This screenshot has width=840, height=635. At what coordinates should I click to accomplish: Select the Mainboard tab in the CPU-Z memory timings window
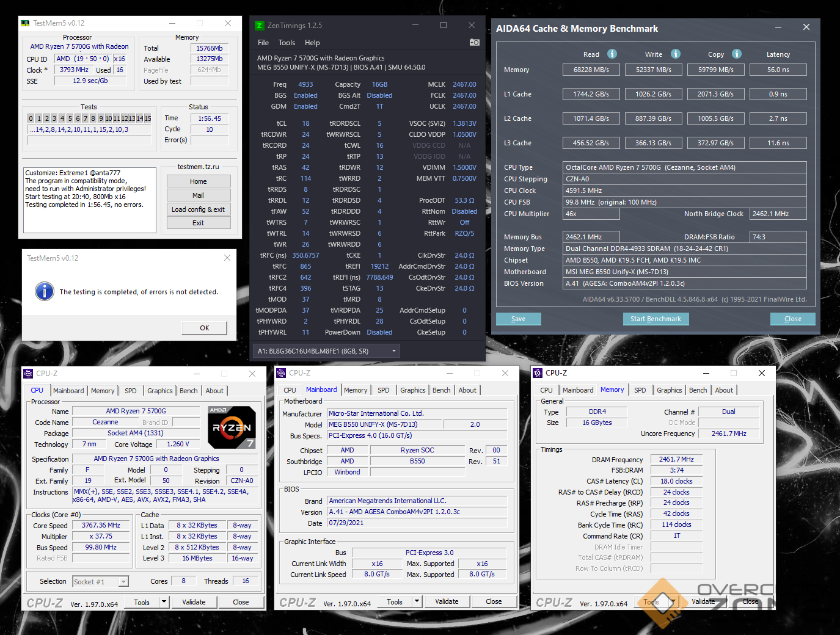coord(578,390)
